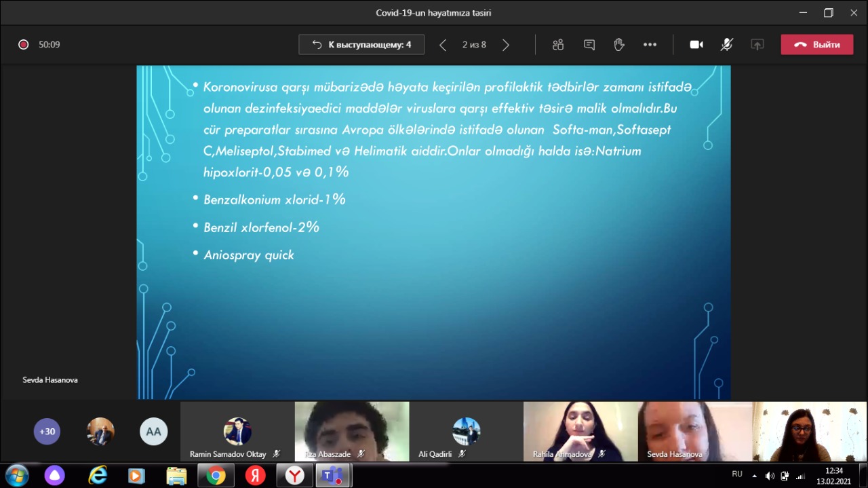Open the three-dots more actions menu

pyautogui.click(x=650, y=45)
